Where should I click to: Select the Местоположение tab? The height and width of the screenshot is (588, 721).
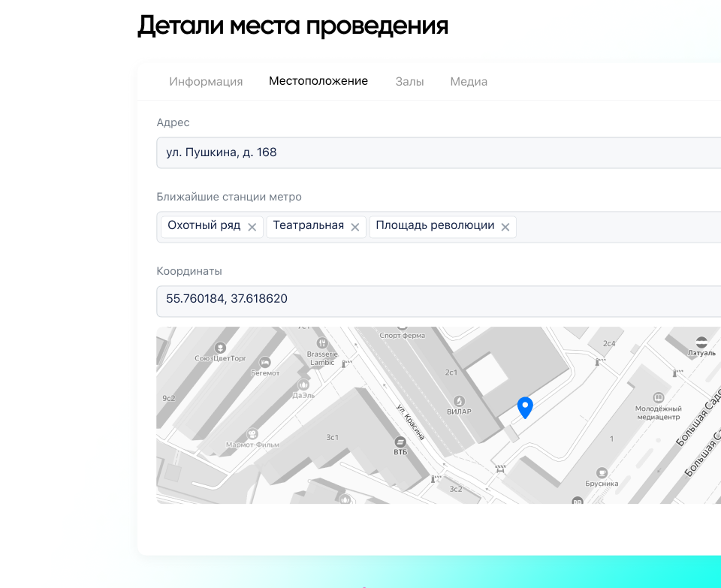(318, 81)
